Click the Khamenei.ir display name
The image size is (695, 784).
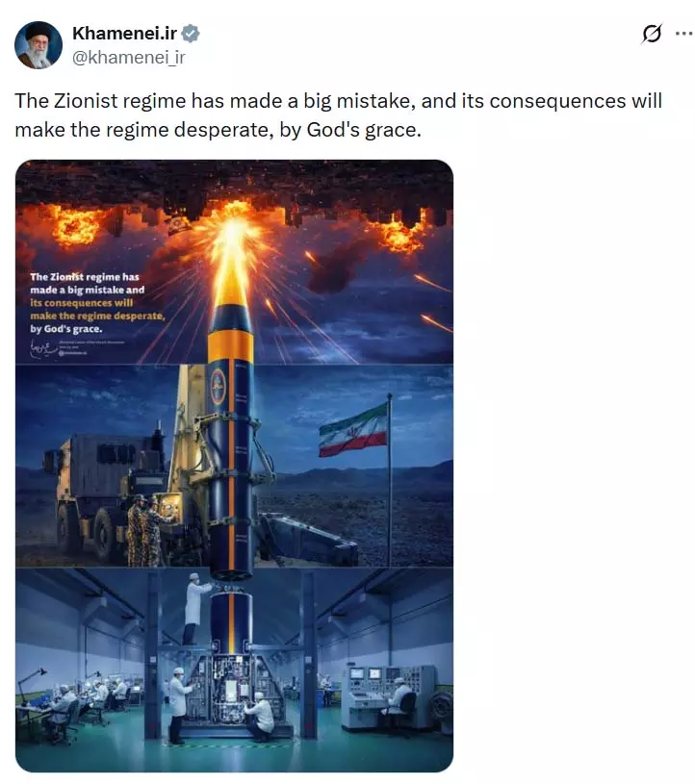[124, 33]
